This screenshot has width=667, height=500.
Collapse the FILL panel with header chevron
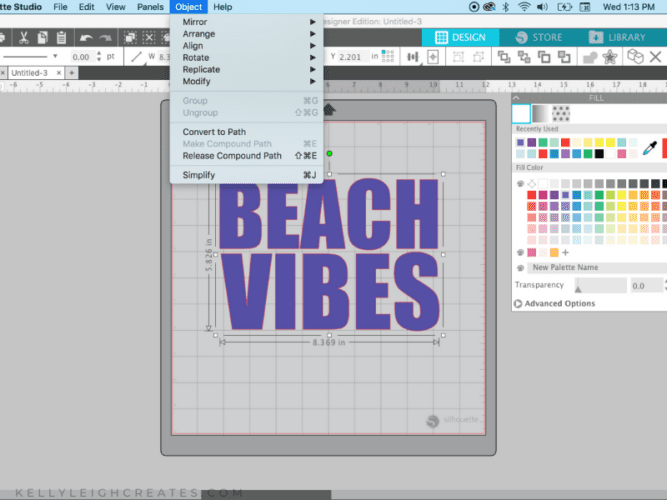tap(516, 98)
